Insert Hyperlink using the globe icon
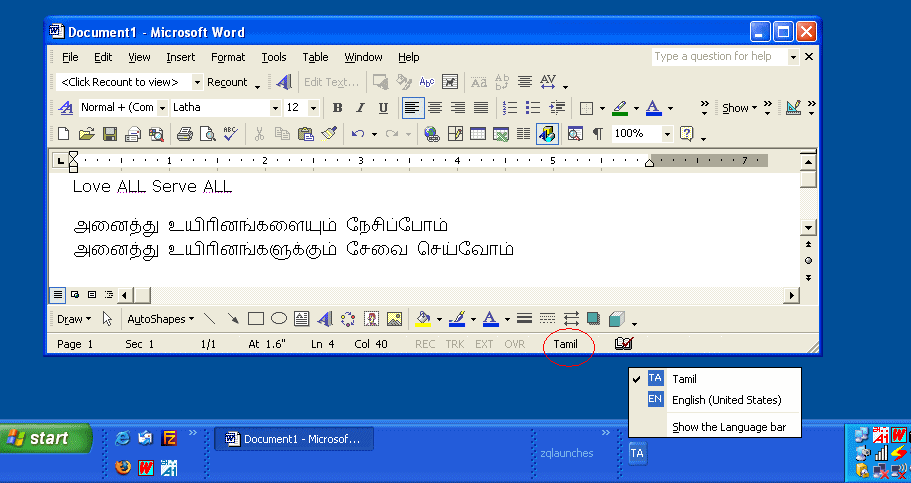The height and width of the screenshot is (483, 911). (x=431, y=134)
